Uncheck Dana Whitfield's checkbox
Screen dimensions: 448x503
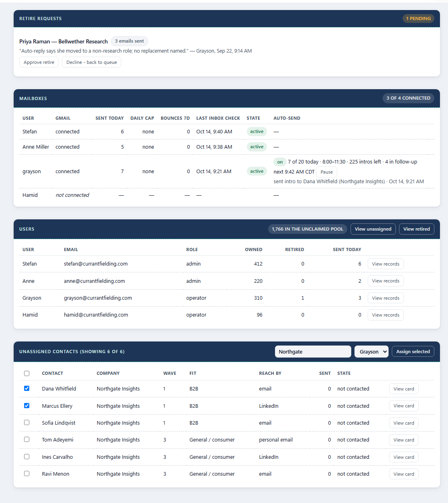(26, 388)
